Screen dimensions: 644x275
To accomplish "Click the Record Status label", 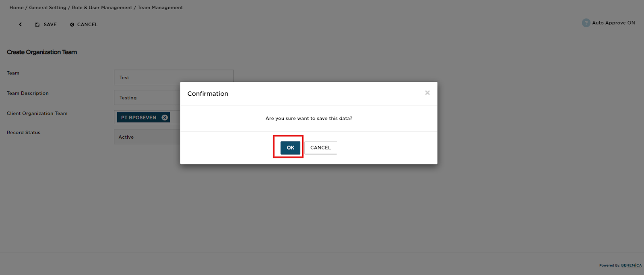I will coord(23,132).
